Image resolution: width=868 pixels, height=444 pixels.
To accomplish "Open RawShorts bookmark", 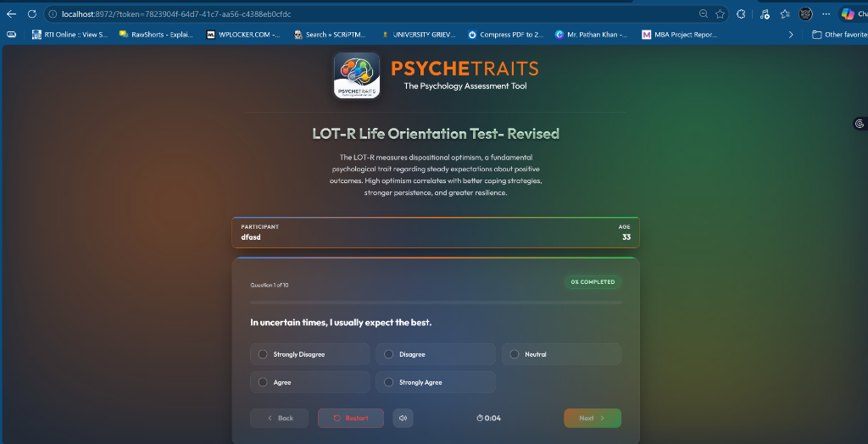I will (x=156, y=35).
